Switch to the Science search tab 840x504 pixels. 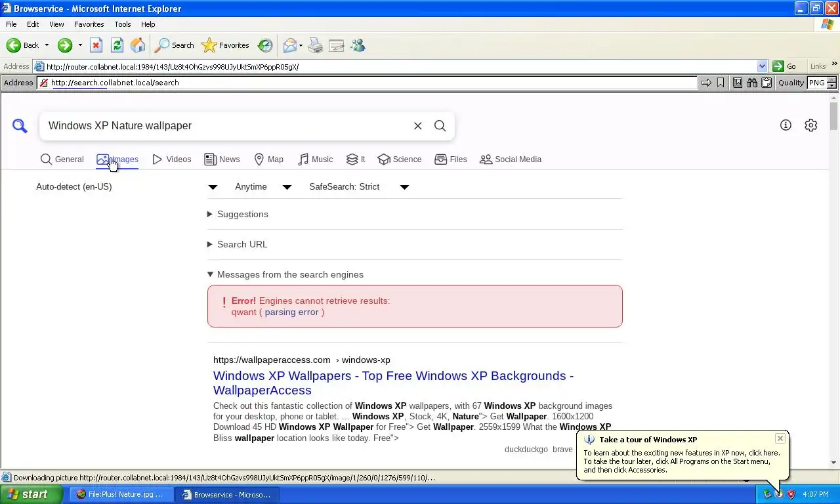(400, 159)
